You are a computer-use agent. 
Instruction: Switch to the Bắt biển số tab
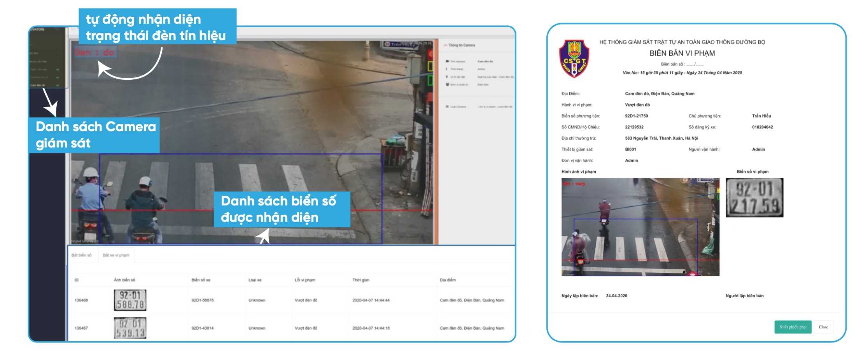pyautogui.click(x=81, y=255)
